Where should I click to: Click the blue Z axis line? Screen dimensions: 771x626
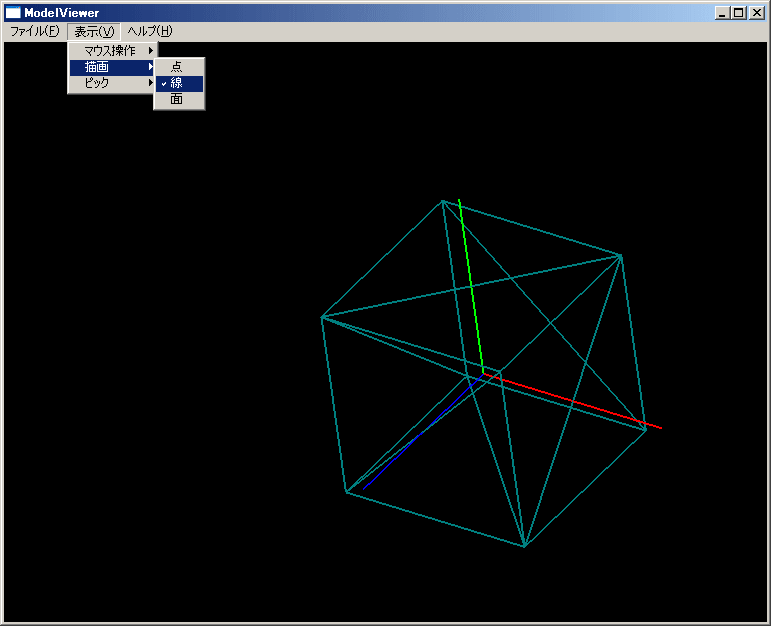coord(423,433)
